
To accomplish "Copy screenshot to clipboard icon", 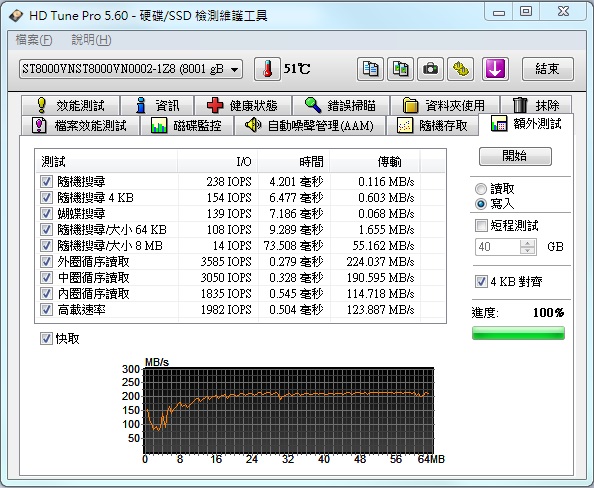I will tap(400, 69).
